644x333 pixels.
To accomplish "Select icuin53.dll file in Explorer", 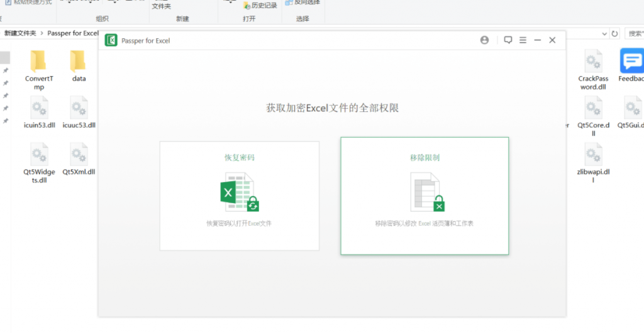I will tap(40, 112).
